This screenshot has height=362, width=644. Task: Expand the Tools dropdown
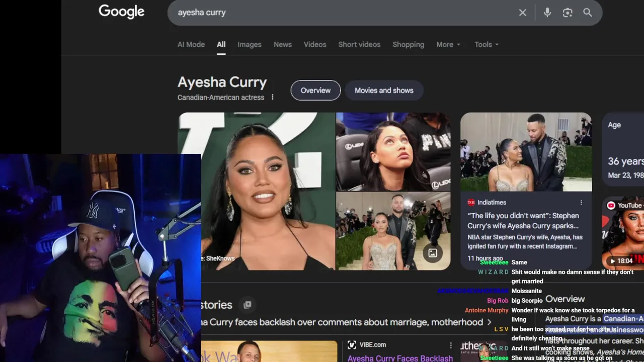coord(487,44)
